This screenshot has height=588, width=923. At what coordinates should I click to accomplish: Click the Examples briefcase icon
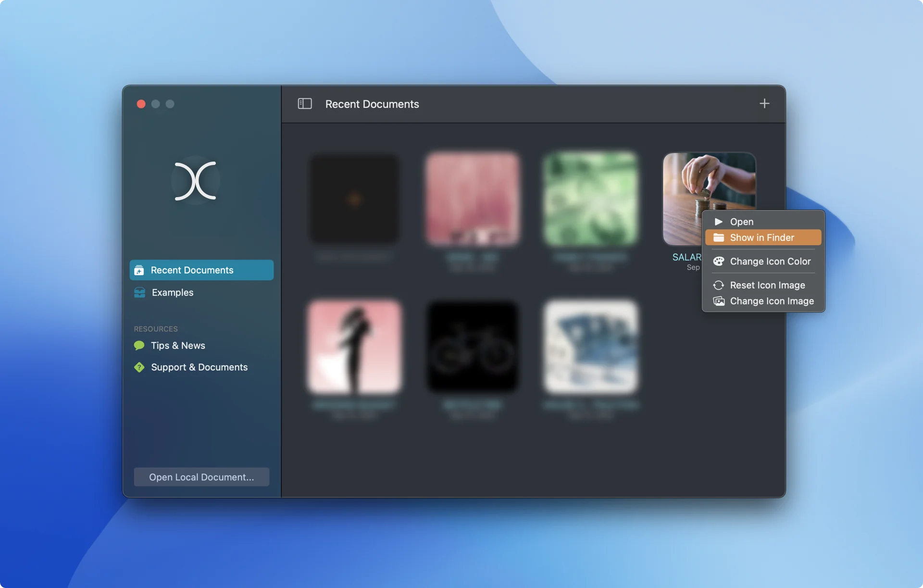(139, 292)
